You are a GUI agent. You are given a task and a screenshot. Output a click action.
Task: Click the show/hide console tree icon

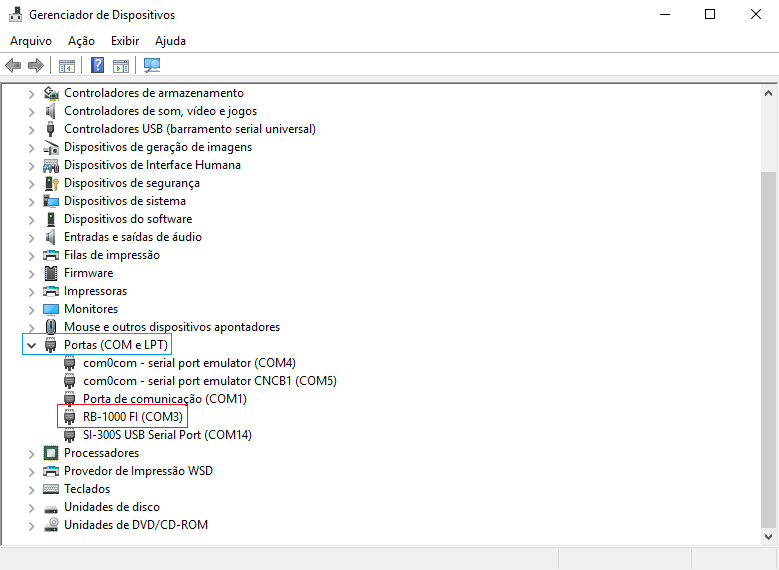(67, 66)
